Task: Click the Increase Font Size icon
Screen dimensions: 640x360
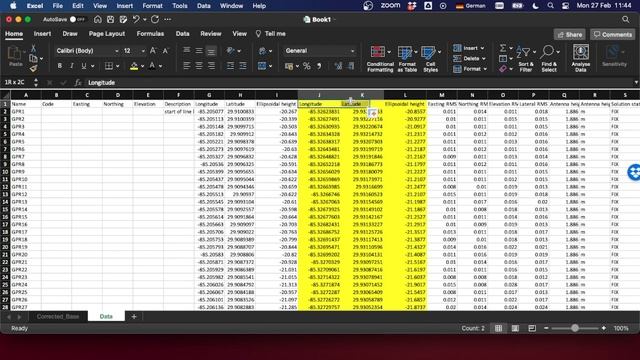Action: coord(153,51)
